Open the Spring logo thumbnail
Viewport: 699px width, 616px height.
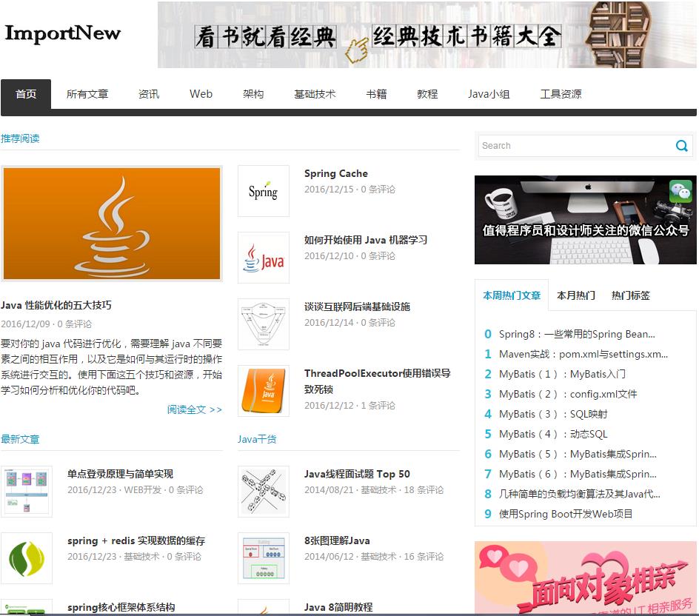coord(264,191)
